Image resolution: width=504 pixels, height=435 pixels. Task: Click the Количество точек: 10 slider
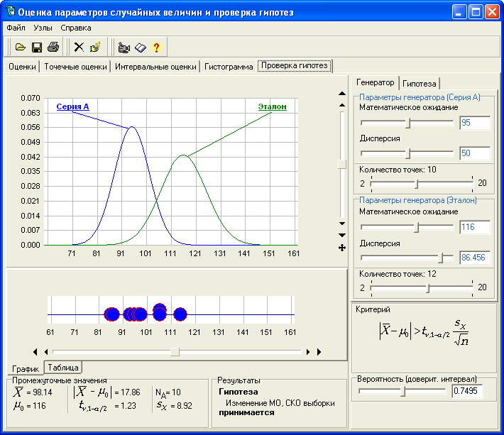(x=422, y=184)
